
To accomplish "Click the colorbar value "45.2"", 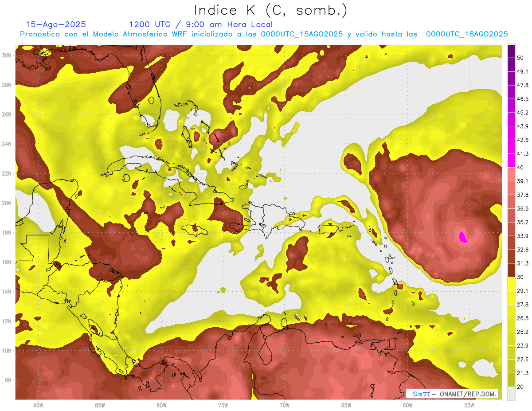I will coord(523,113).
